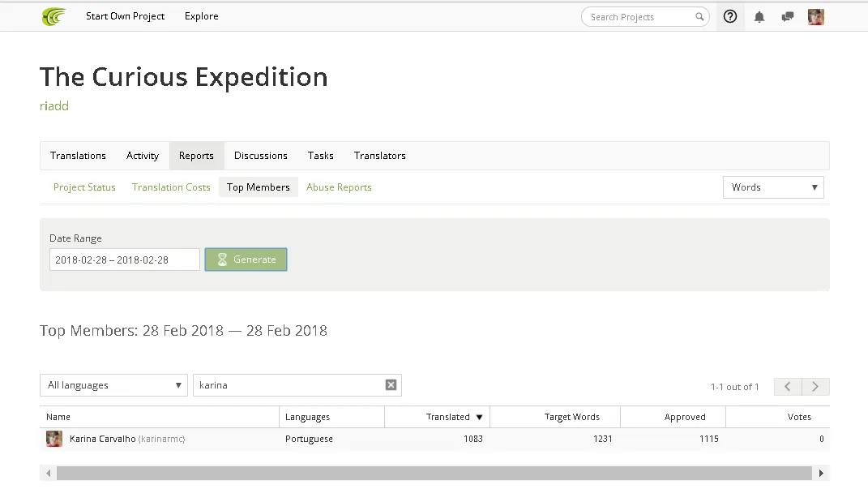Click the Portuguese language cell

pos(309,439)
